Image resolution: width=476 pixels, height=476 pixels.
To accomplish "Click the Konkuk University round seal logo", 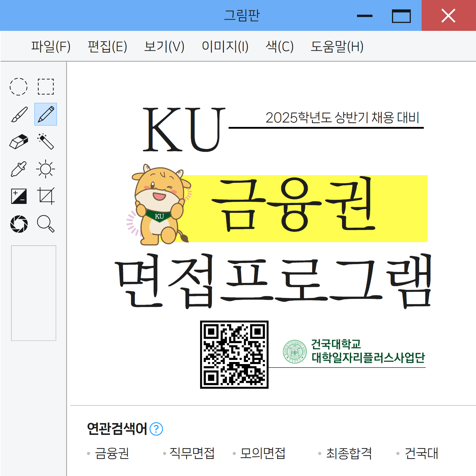I will click(x=295, y=352).
